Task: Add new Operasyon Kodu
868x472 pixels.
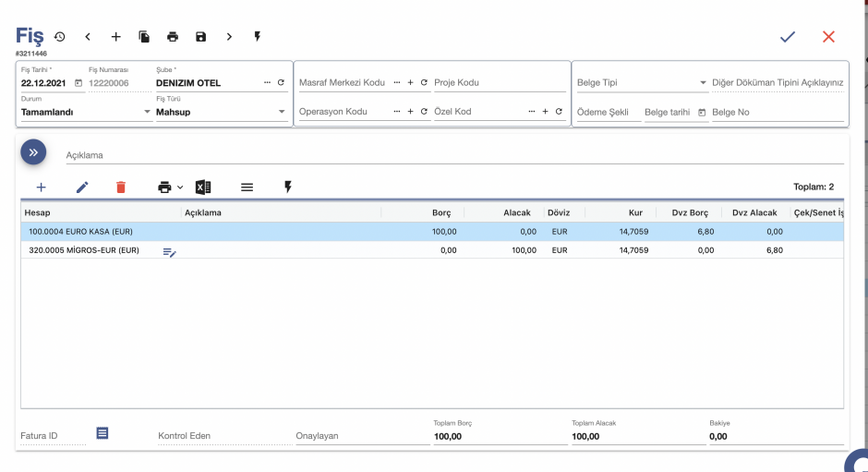Action: click(410, 112)
